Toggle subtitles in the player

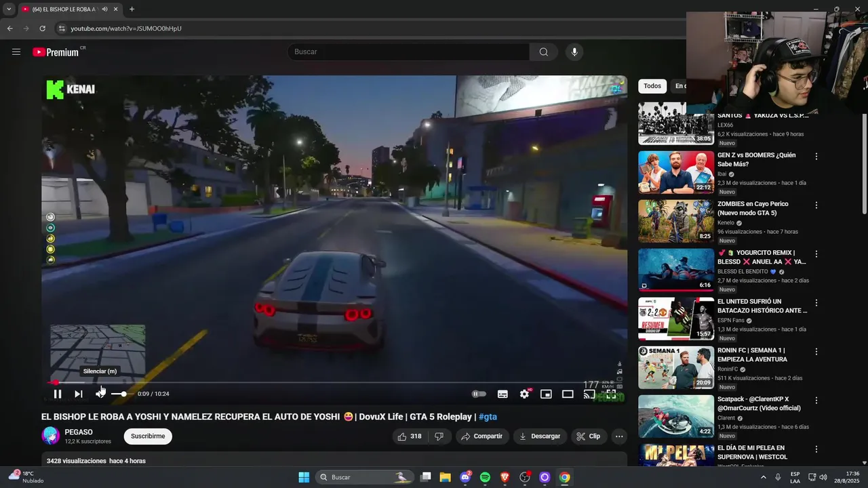click(x=502, y=394)
